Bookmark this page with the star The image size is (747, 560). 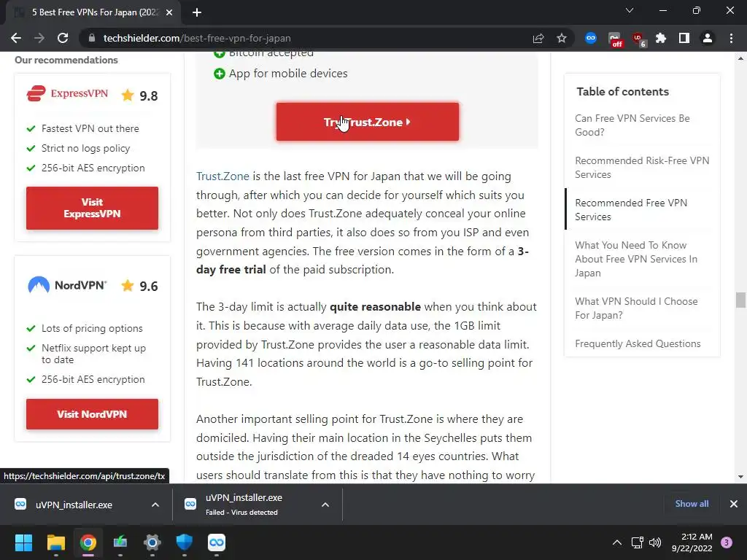(562, 38)
